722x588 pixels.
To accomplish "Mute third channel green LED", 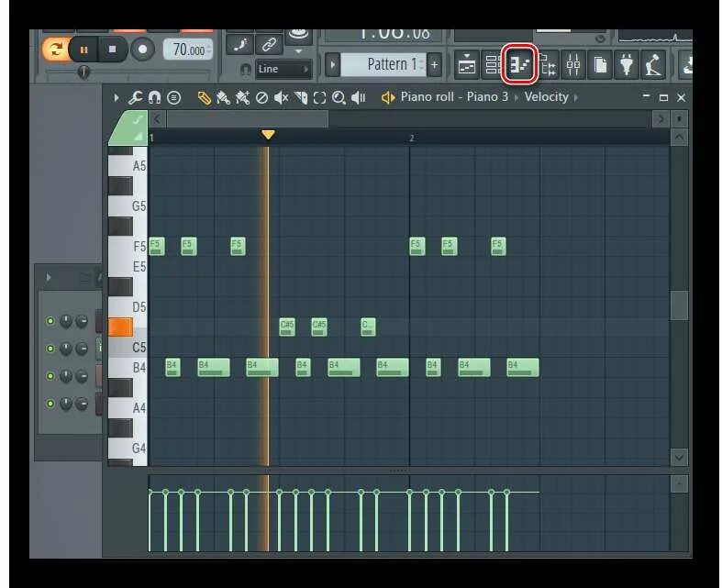I will (50, 376).
